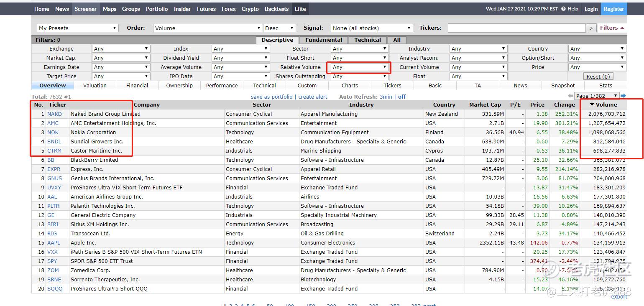Open Forex in the top navigation
This screenshot has width=644, height=306.
click(229, 9)
